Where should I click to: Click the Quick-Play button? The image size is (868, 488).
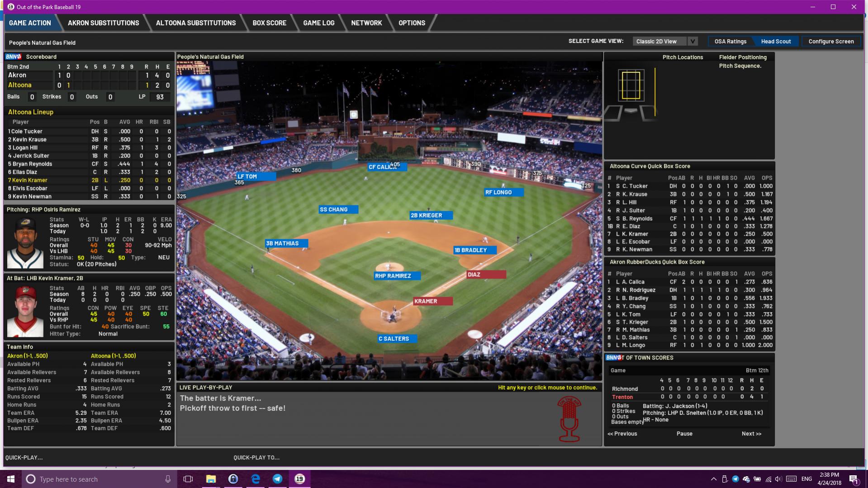(x=24, y=457)
